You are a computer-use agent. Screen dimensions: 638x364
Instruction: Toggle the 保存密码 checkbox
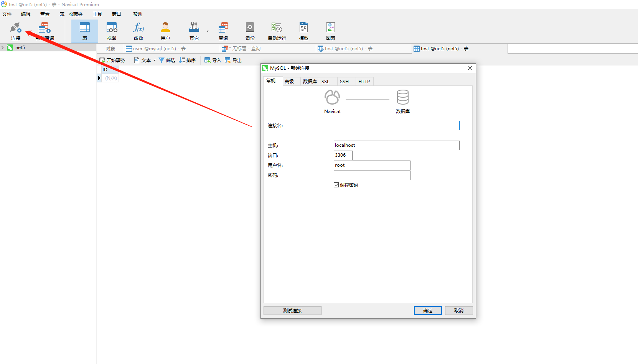pyautogui.click(x=336, y=185)
